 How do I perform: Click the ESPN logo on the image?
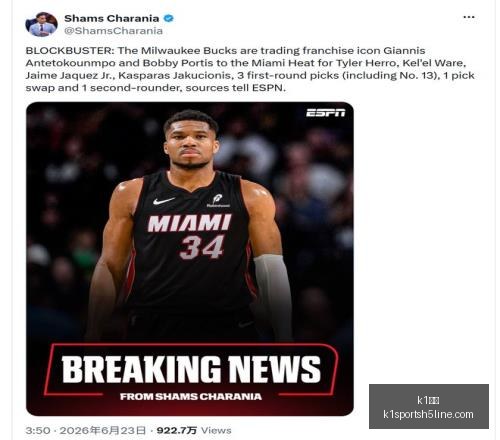tap(326, 113)
